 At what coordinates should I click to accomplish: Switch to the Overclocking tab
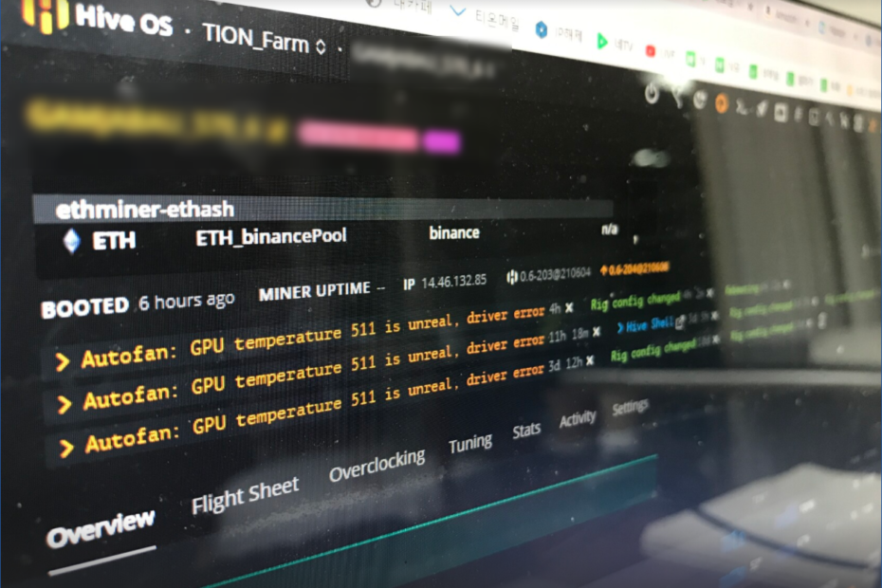click(x=377, y=465)
